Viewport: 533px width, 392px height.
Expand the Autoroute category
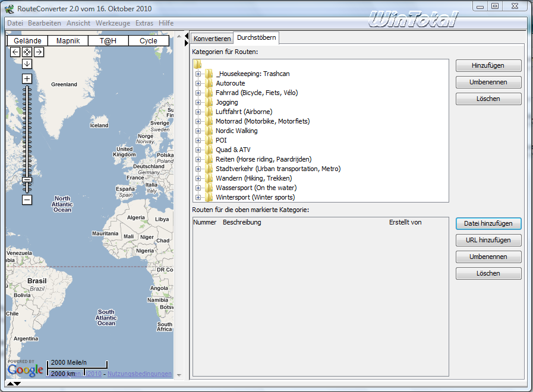click(198, 84)
